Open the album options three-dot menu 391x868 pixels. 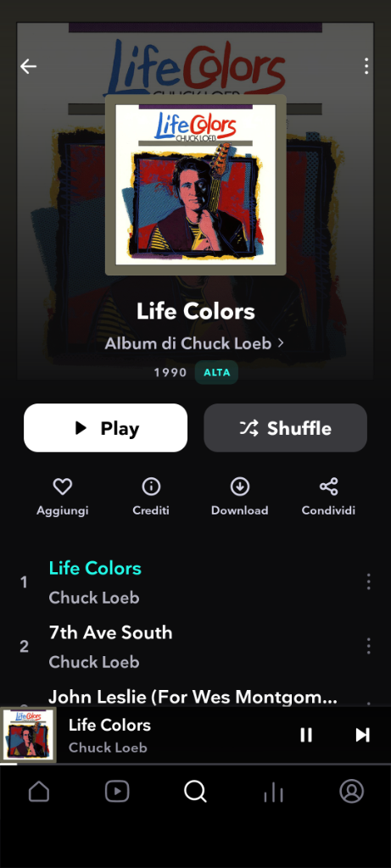366,66
